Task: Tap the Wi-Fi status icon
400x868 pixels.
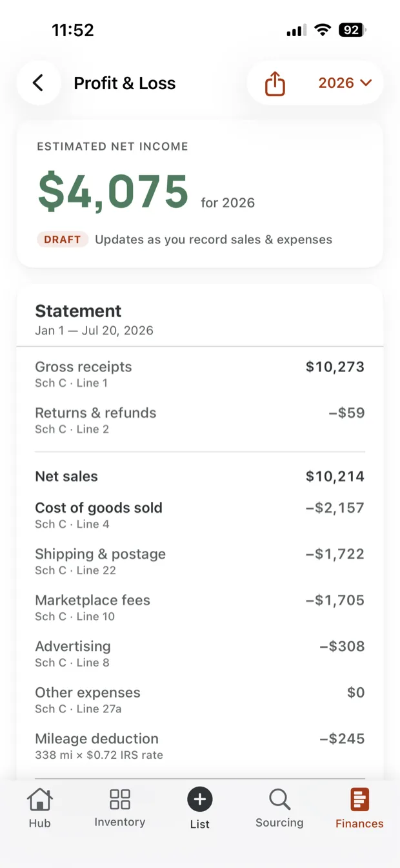Action: pyautogui.click(x=323, y=30)
